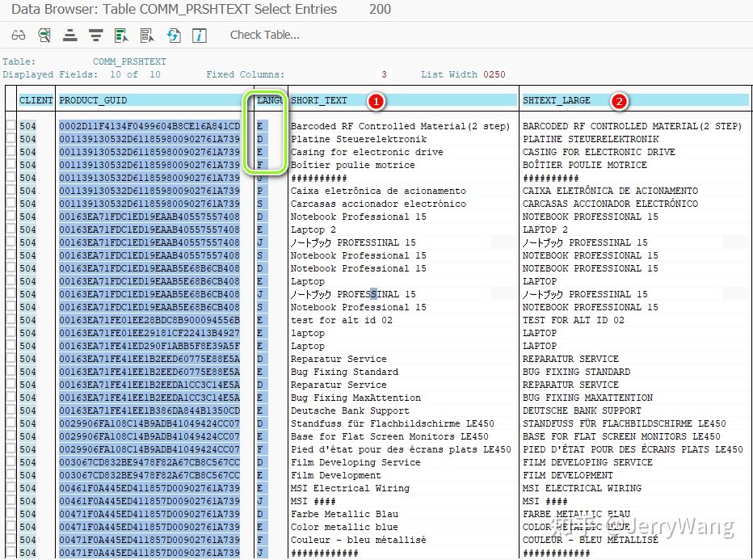
Task: Click the Find Next icon
Action: click(43, 35)
